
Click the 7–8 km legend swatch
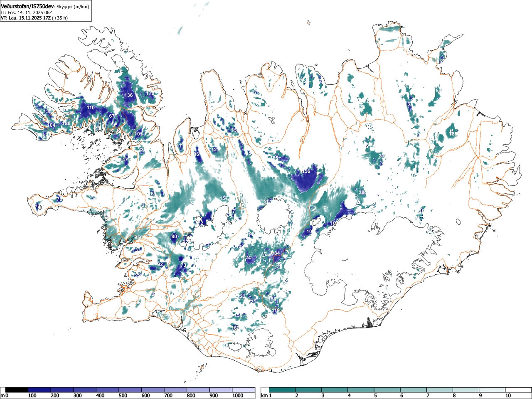(439, 390)
